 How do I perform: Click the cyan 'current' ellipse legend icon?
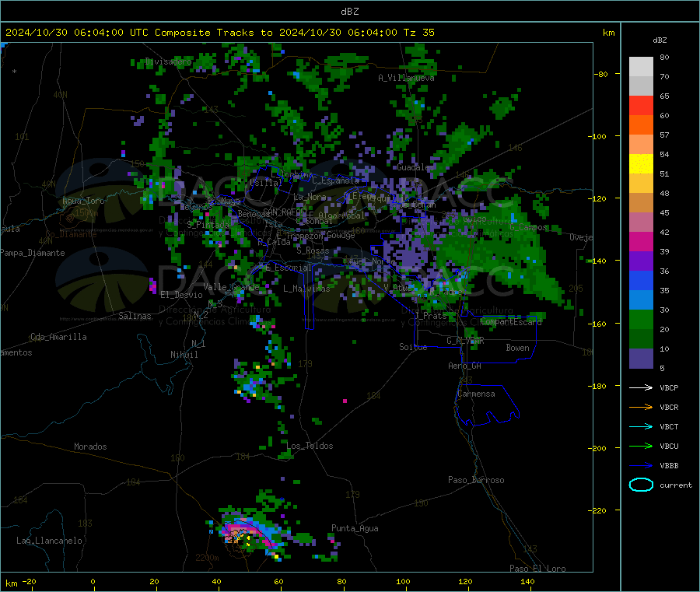tap(641, 485)
